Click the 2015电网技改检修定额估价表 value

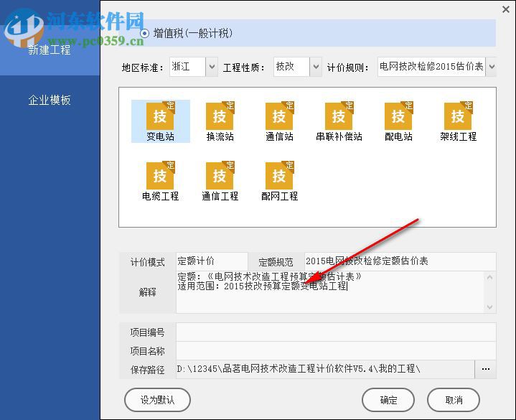click(400, 261)
